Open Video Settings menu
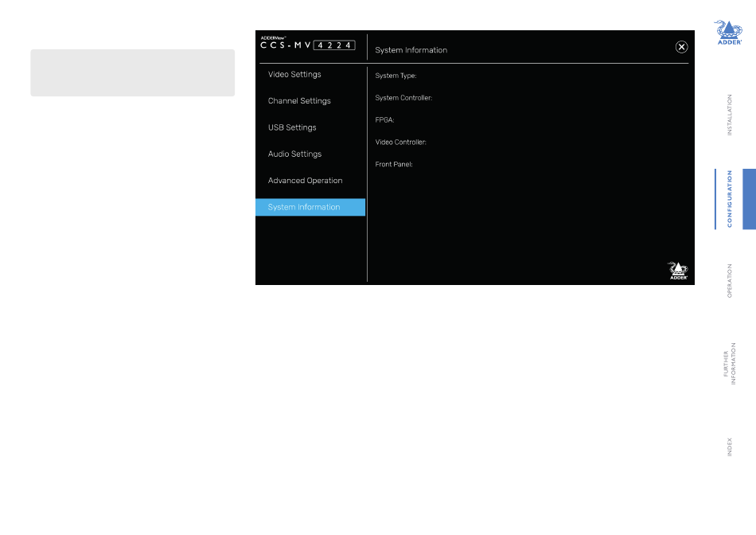This screenshot has height=535, width=756. coord(294,74)
